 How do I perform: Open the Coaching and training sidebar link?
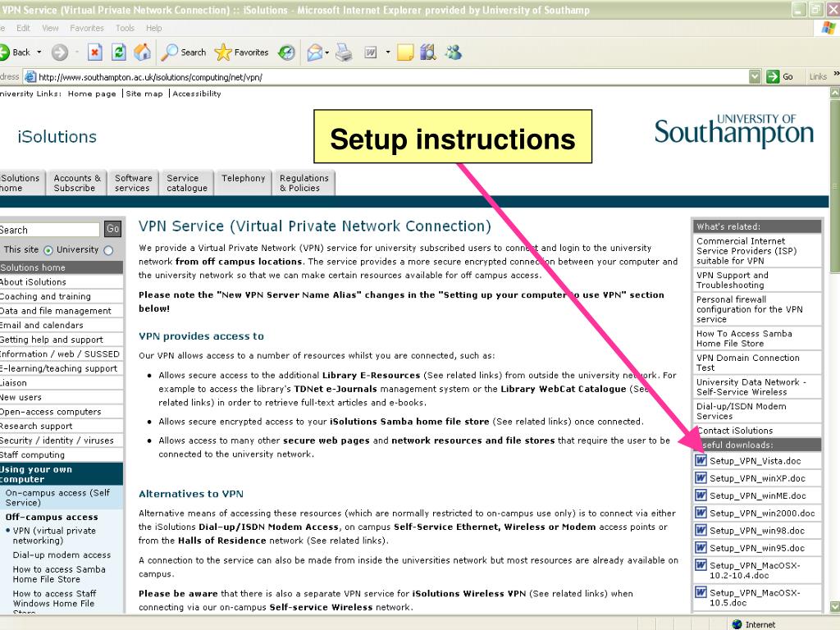45,296
